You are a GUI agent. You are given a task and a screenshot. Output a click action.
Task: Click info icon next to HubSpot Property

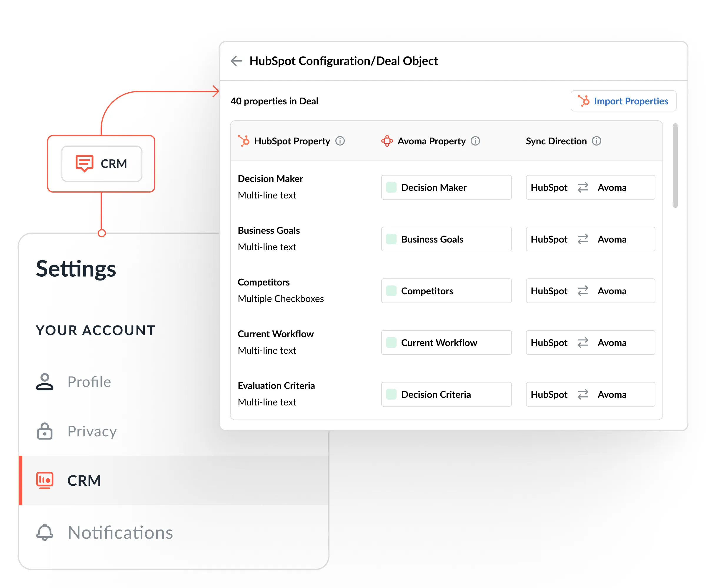tap(340, 141)
